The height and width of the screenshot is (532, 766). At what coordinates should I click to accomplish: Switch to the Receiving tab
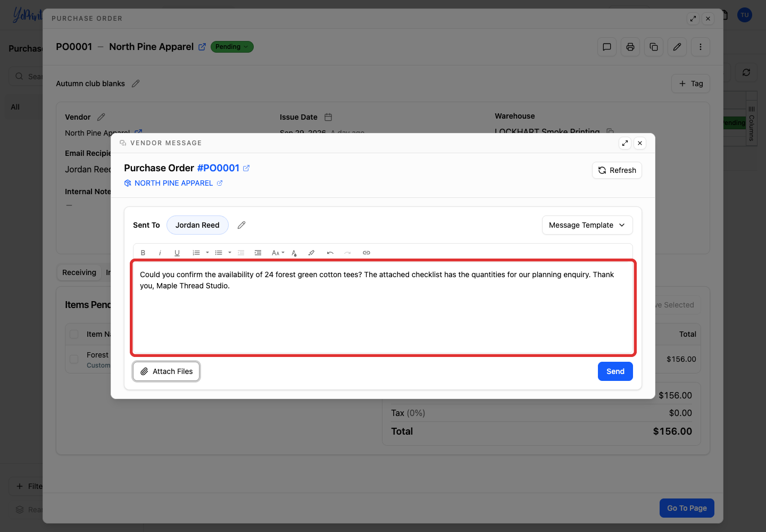(x=79, y=272)
